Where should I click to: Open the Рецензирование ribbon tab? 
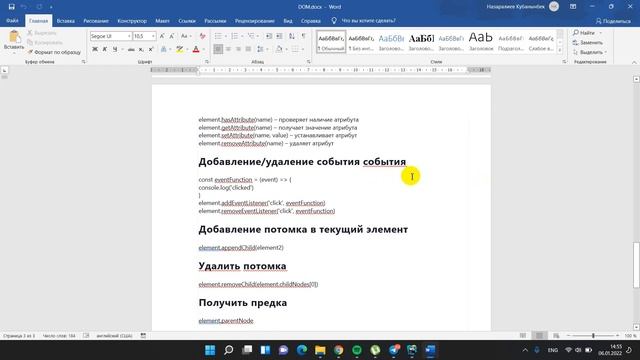254,20
